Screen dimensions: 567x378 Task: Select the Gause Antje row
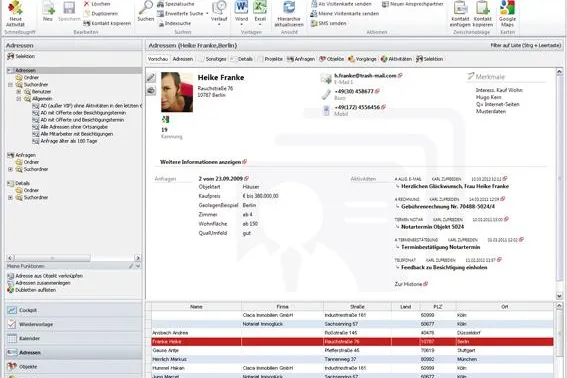click(352, 351)
